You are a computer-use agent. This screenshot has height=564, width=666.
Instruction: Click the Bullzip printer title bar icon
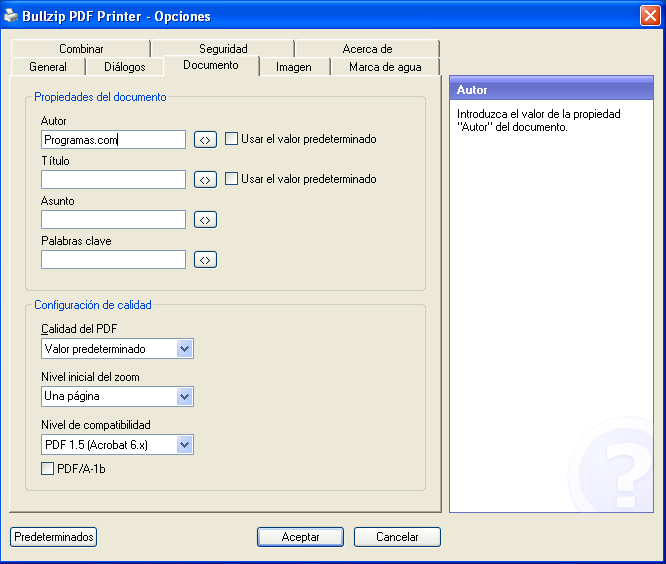point(11,16)
